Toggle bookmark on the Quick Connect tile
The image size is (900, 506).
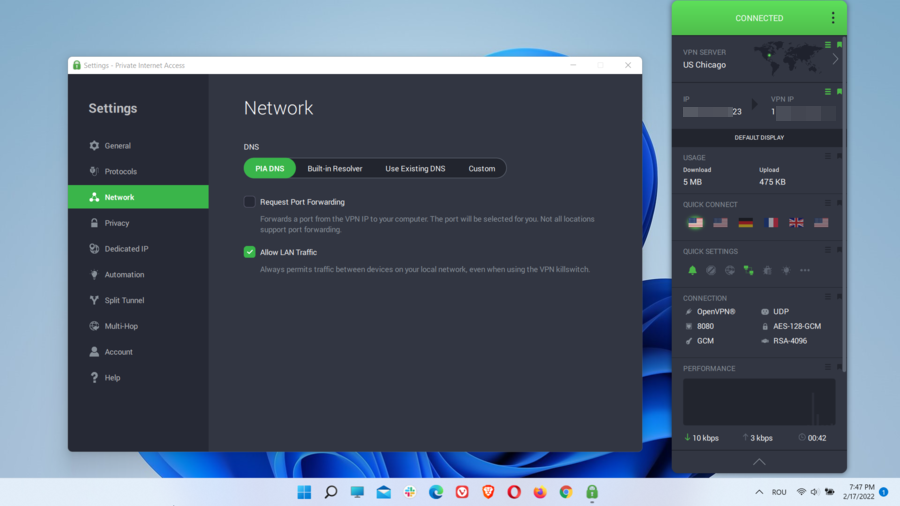click(x=839, y=203)
